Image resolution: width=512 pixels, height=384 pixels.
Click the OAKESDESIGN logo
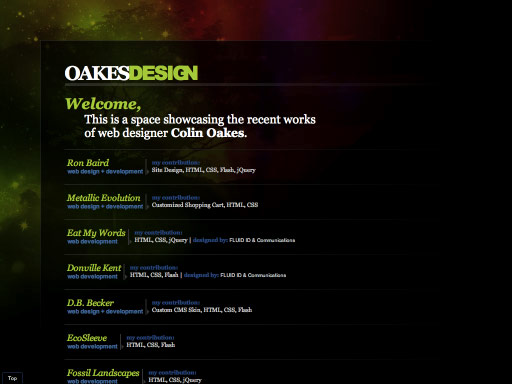pyautogui.click(x=131, y=73)
